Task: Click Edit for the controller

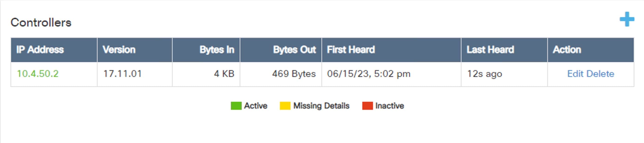Action: [575, 74]
